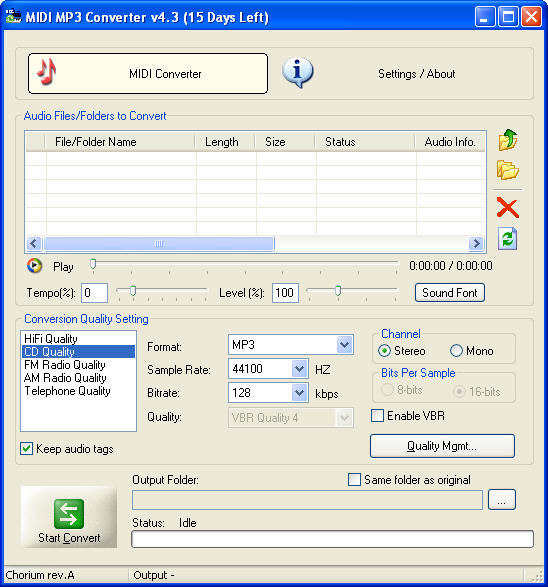Click the file list left scroll arrow

(x=34, y=244)
